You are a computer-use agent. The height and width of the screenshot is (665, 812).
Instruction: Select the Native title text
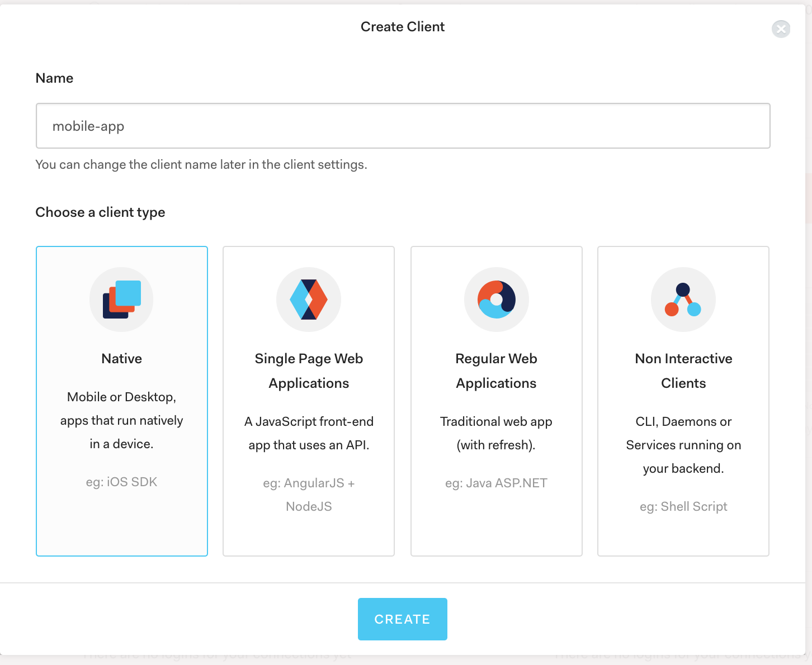[x=121, y=359]
